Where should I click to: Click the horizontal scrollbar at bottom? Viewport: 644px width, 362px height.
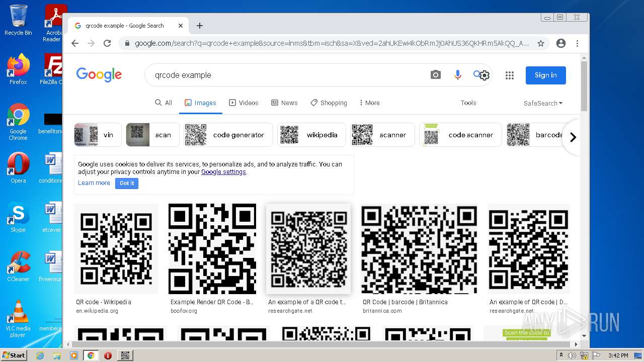tap(322, 344)
